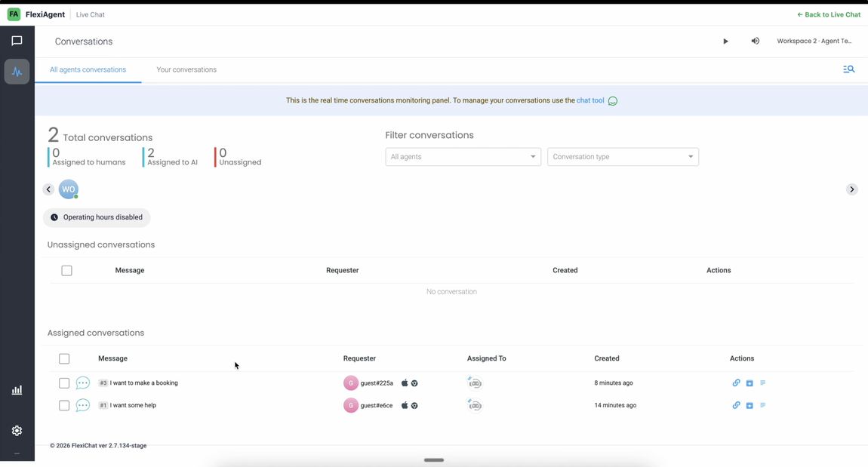Check the box for 'I want some help'
Screen dimensions: 868x467
(64, 406)
